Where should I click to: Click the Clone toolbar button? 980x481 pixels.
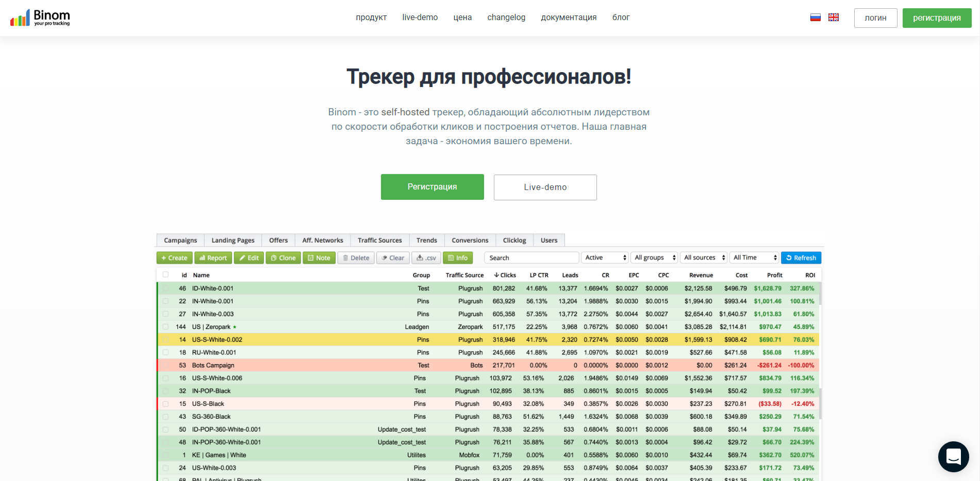coord(284,258)
